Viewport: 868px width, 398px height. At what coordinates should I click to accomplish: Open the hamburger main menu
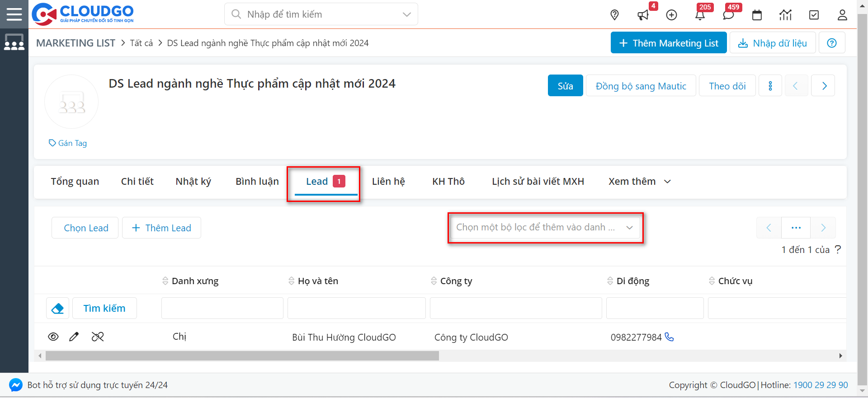tap(14, 14)
